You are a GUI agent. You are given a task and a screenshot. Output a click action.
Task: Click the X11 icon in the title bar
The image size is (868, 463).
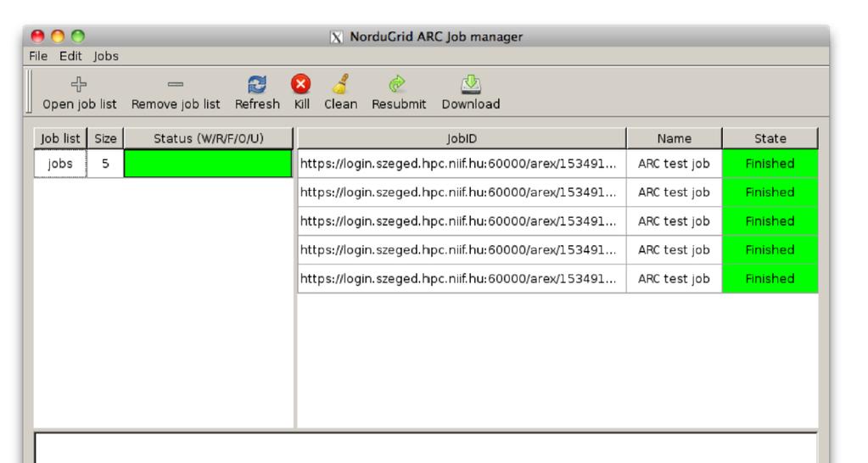tap(336, 37)
